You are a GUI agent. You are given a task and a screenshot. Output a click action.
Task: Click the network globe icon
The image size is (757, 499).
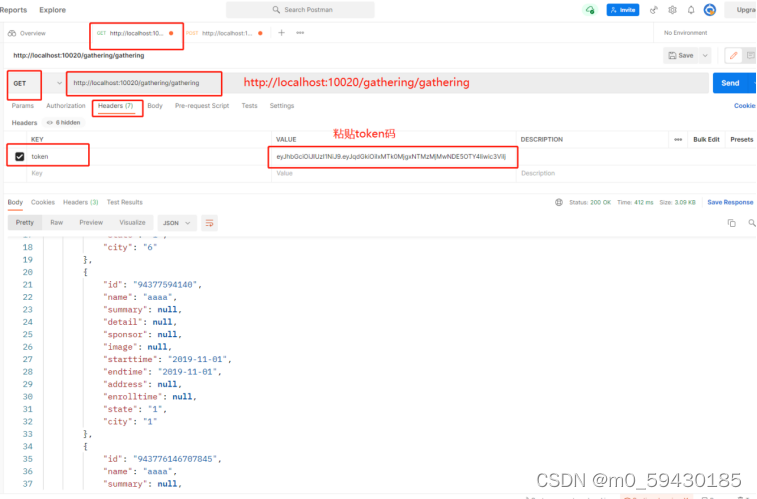point(559,202)
